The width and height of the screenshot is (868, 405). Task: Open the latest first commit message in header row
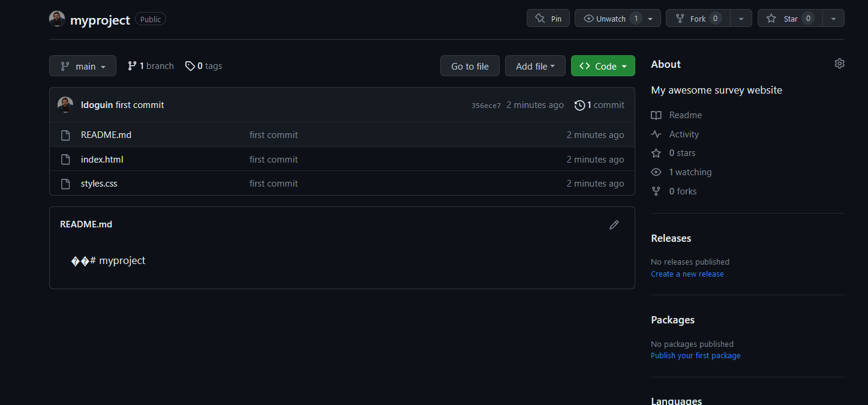(x=140, y=105)
